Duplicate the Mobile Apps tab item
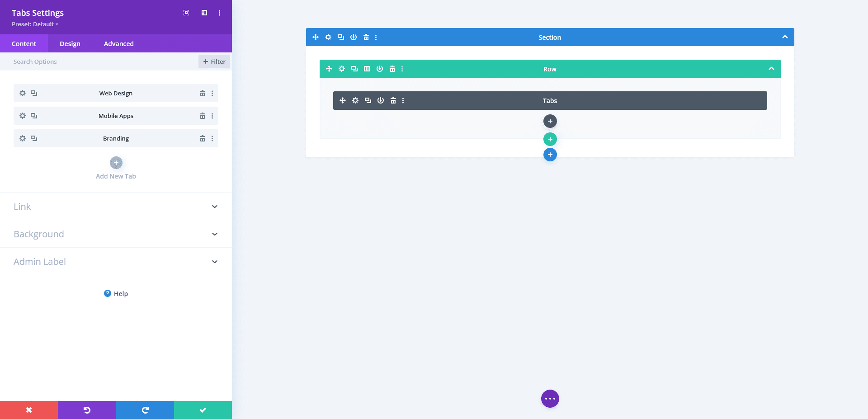Viewport: 868px width, 419px height. point(34,116)
